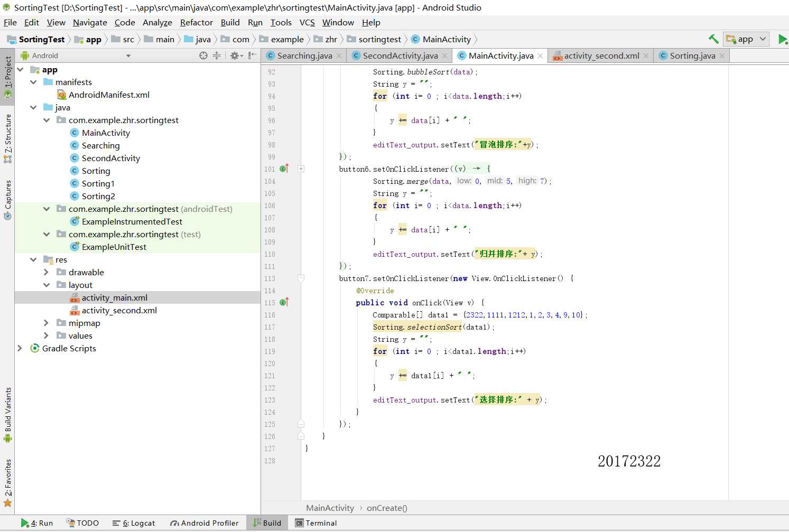The image size is (789, 532).
Task: Open the File menu
Action: [10, 22]
